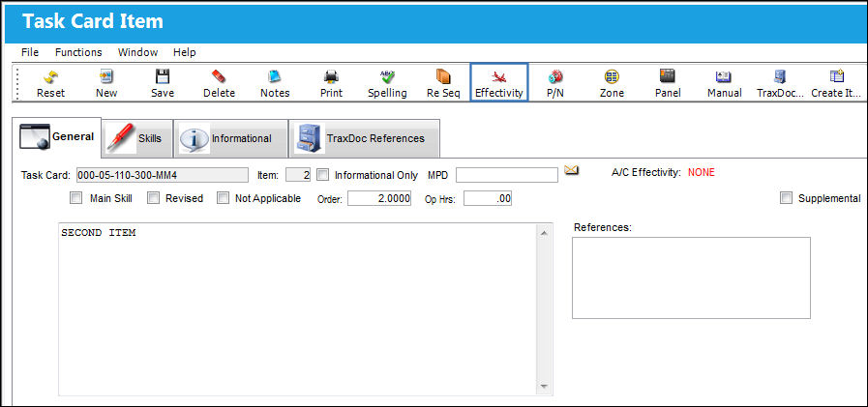Open the Window menu
The width and height of the screenshot is (868, 407).
coord(137,52)
